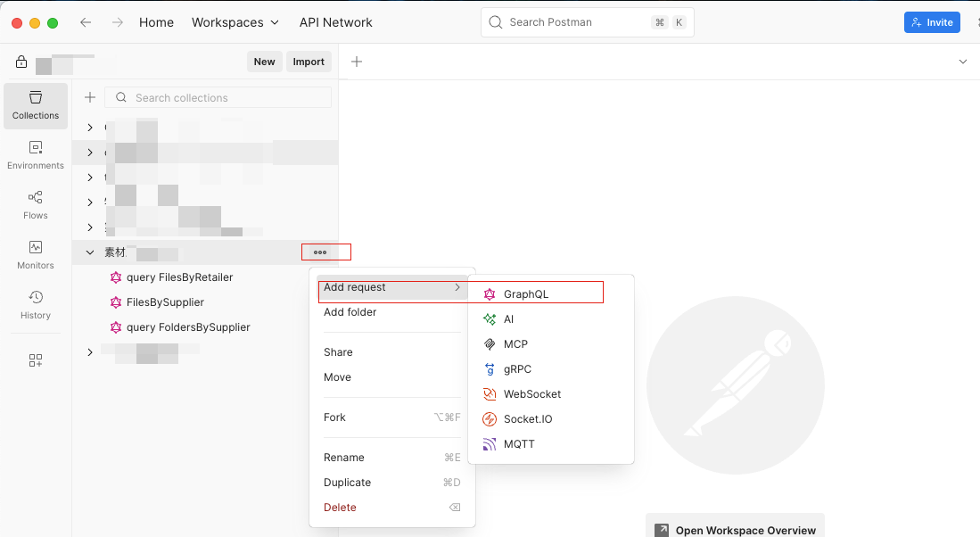The height and width of the screenshot is (537, 980).
Task: Choose Duplicate from context menu
Action: pos(391,482)
